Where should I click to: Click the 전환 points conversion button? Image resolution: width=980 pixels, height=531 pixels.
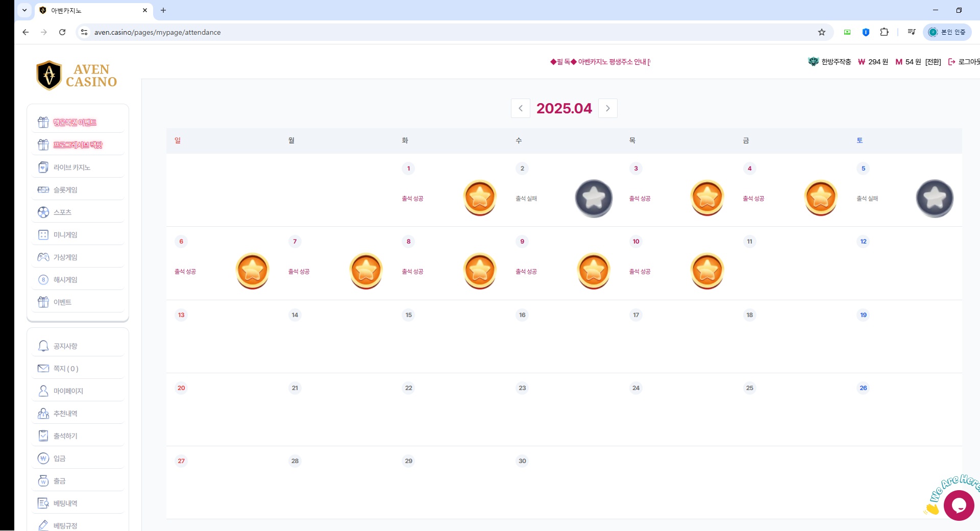pos(933,62)
